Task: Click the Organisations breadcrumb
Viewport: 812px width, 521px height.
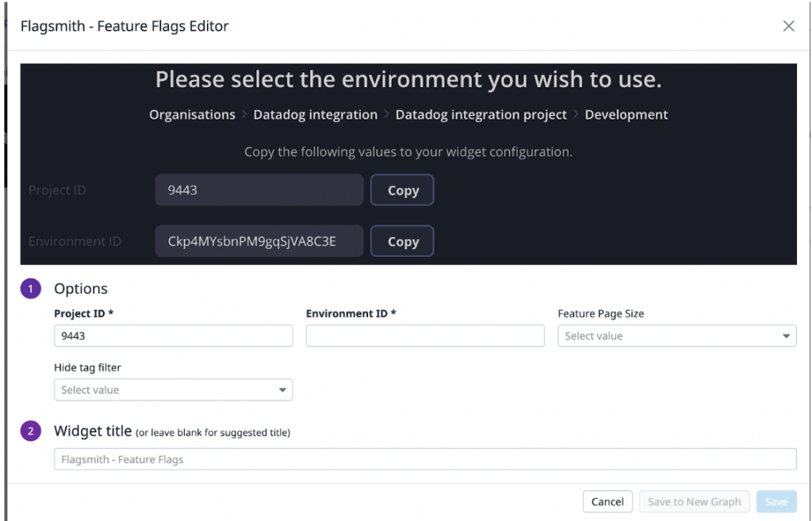Action: 192,115
